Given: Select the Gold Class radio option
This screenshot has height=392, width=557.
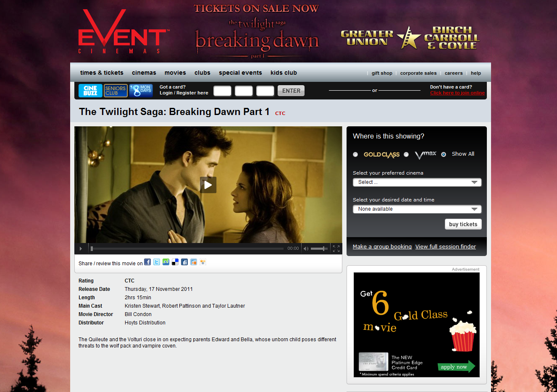Looking at the screenshot, I should (355, 154).
